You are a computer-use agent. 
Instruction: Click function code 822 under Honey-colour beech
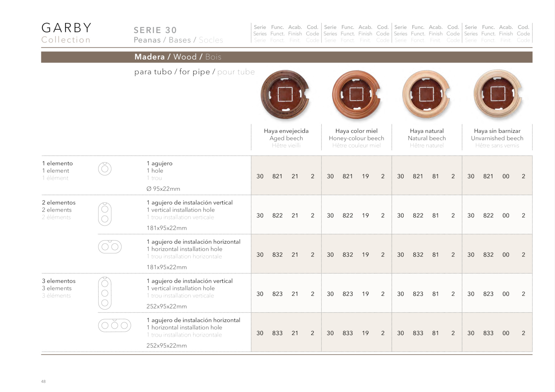tap(348, 215)
